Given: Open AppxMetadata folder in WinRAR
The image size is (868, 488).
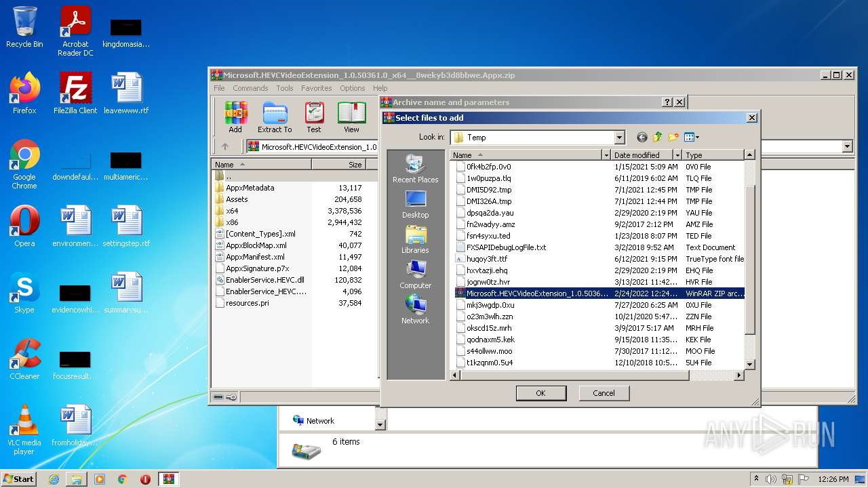Looking at the screenshot, I should [250, 188].
